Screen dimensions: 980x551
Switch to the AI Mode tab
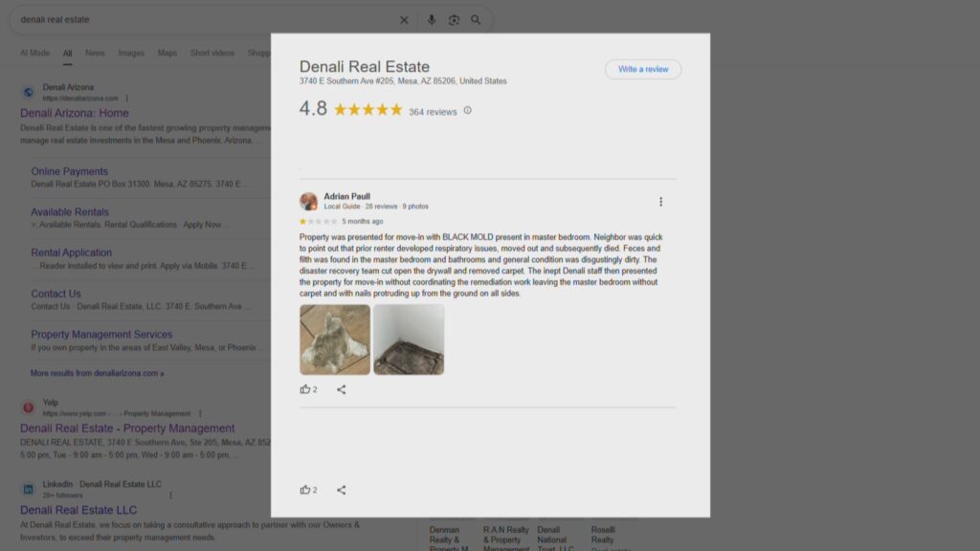(34, 54)
